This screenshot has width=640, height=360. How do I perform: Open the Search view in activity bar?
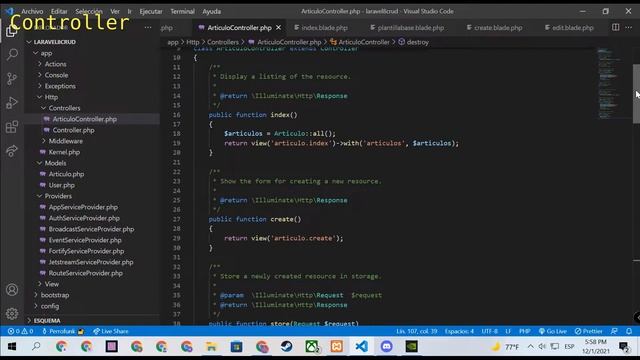pos(12,54)
